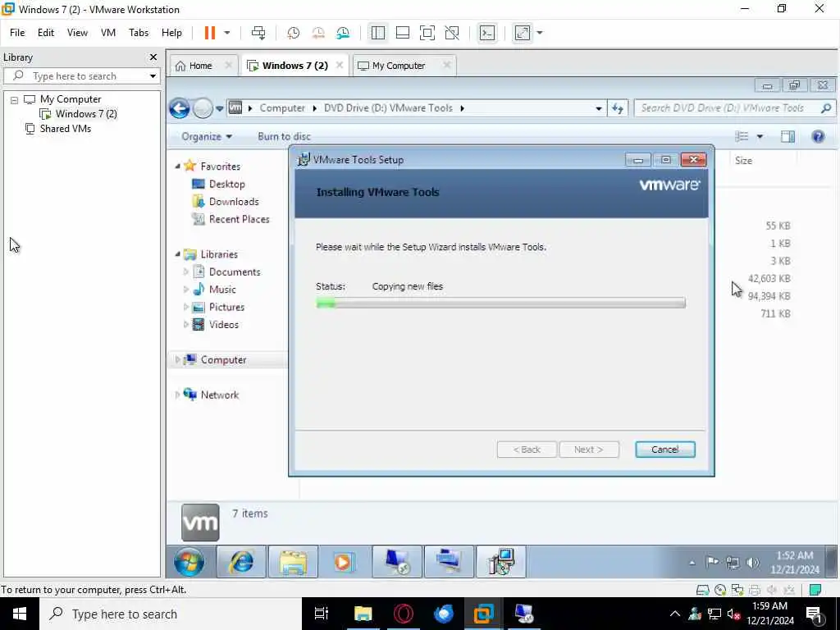This screenshot has width=840, height=630.
Task: Open the Help menu
Action: click(171, 33)
